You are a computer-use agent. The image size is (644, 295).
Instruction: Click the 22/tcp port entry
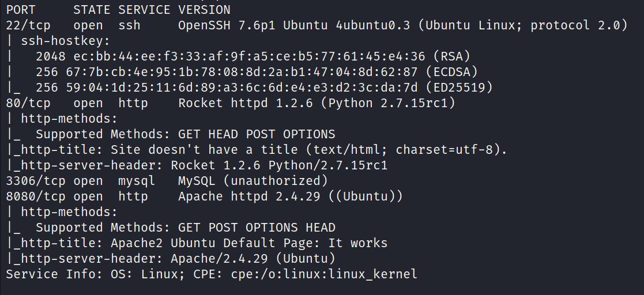tap(28, 25)
